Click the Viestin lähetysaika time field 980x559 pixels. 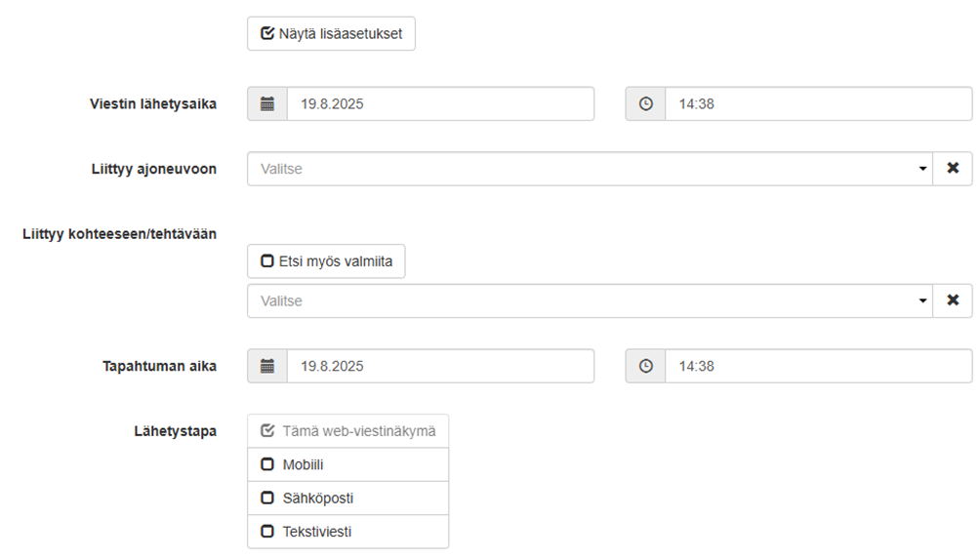[817, 103]
